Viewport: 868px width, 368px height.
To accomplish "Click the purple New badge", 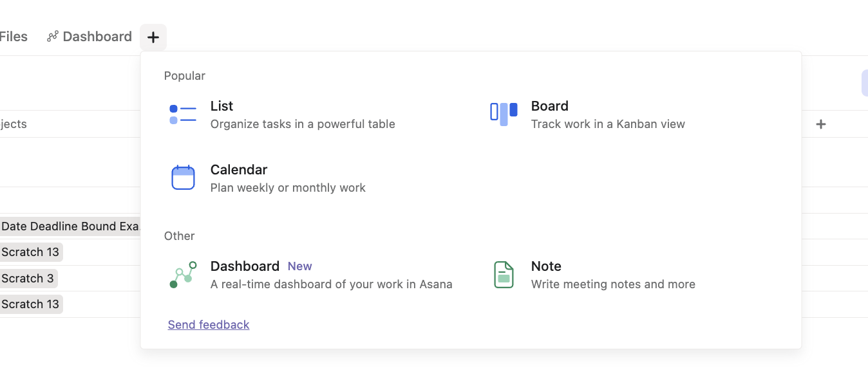I will [x=299, y=266].
